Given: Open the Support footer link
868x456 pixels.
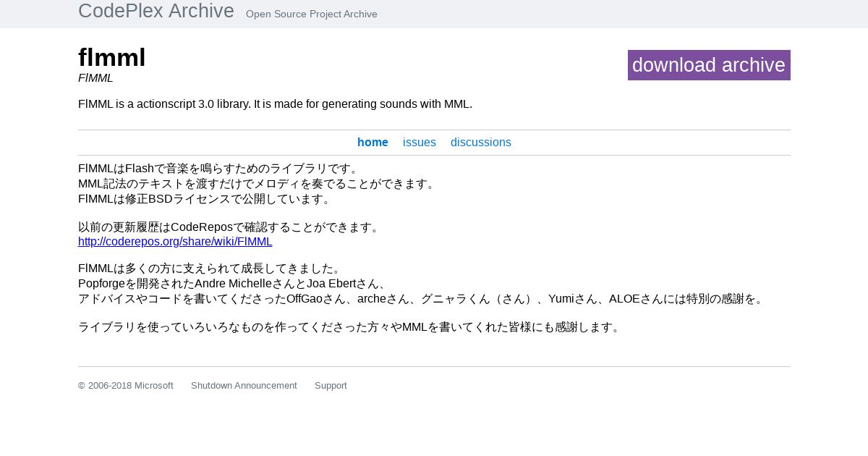Looking at the screenshot, I should [331, 386].
